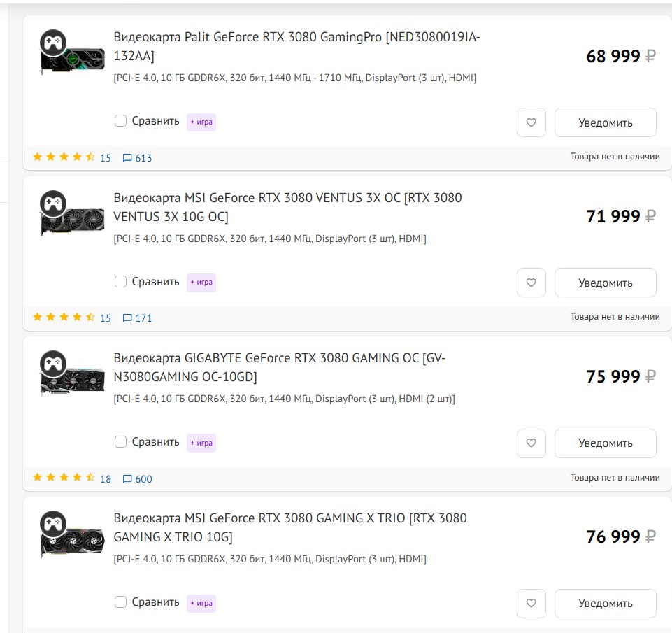Click Уведомить for GIGABYTE GAMING OC
The image size is (672, 633).
605,443
